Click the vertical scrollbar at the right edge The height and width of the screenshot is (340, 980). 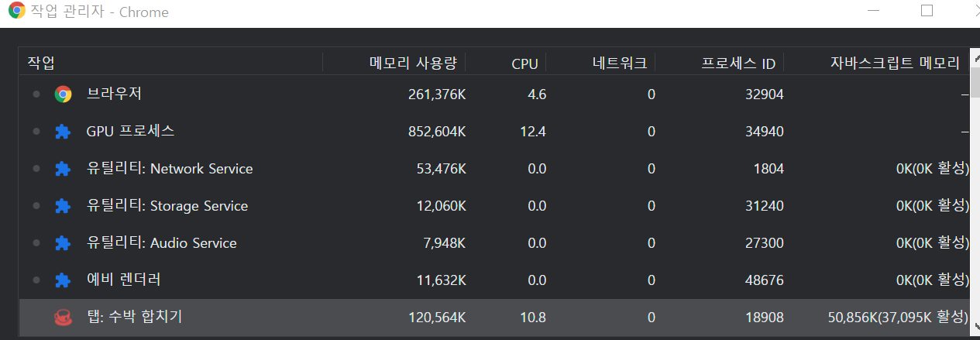coord(975,194)
